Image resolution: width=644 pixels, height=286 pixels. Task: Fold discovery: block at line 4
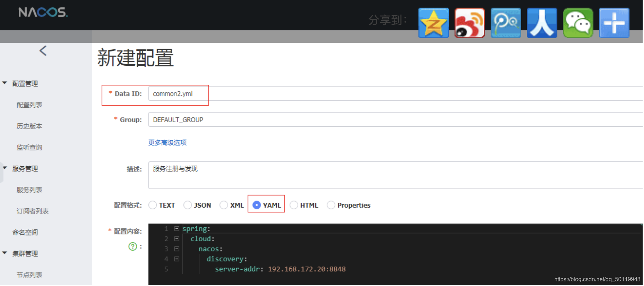177,259
